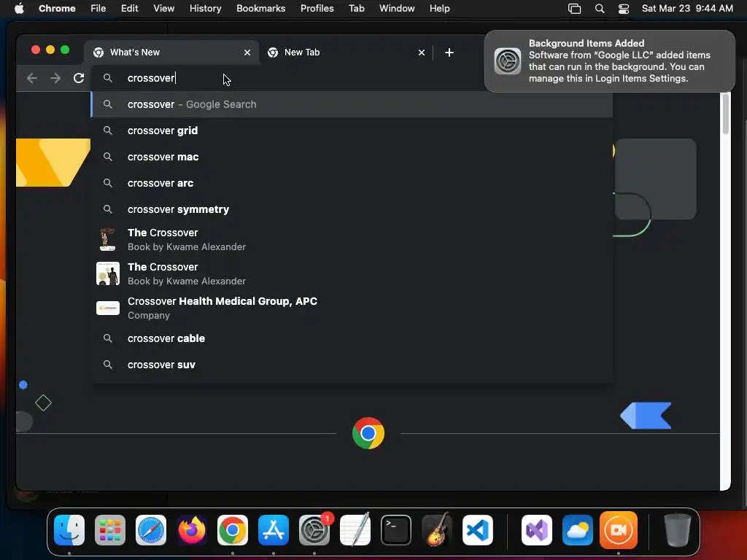This screenshot has height=560, width=747.
Task: Open Control Center in menu bar
Action: pos(624,9)
